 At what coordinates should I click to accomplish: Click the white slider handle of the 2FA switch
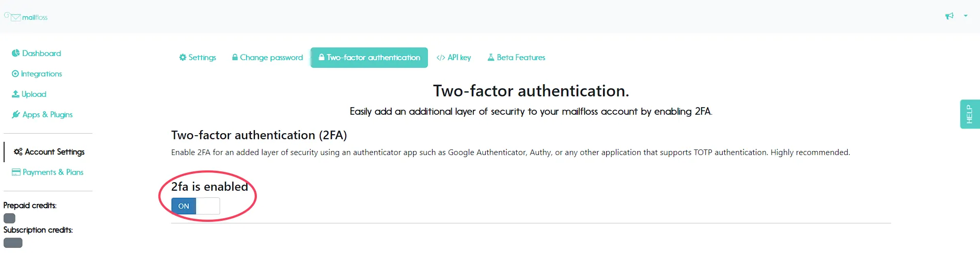(208, 206)
